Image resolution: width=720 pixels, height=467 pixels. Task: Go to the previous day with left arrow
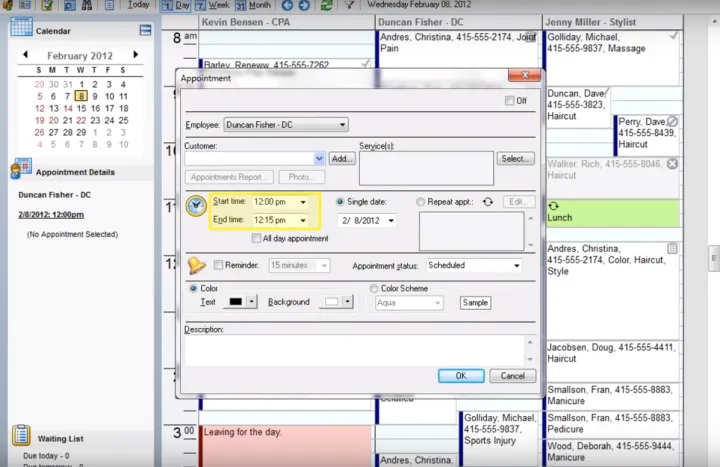[287, 5]
